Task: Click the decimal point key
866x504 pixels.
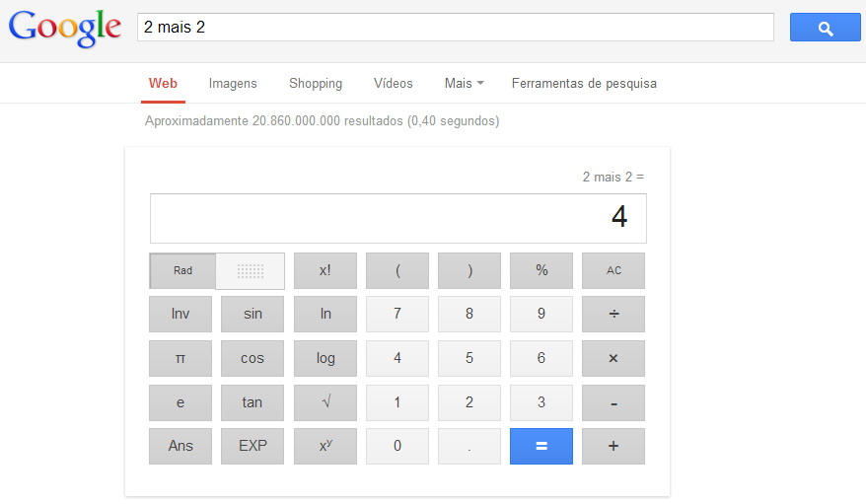Action: tap(469, 446)
